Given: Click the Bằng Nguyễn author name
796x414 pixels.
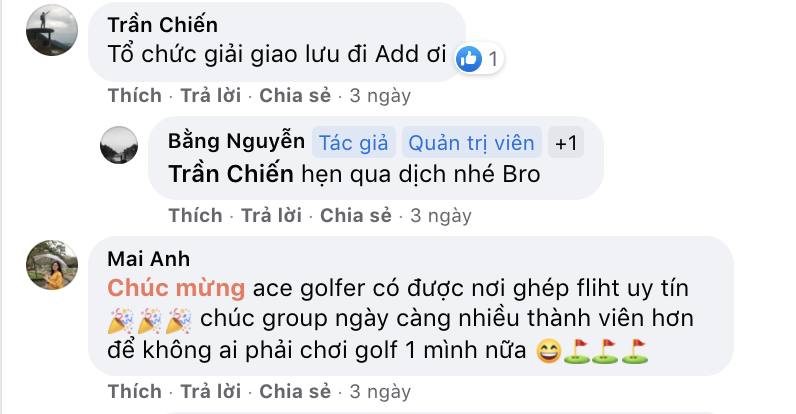Looking at the screenshot, I should pos(237,141).
